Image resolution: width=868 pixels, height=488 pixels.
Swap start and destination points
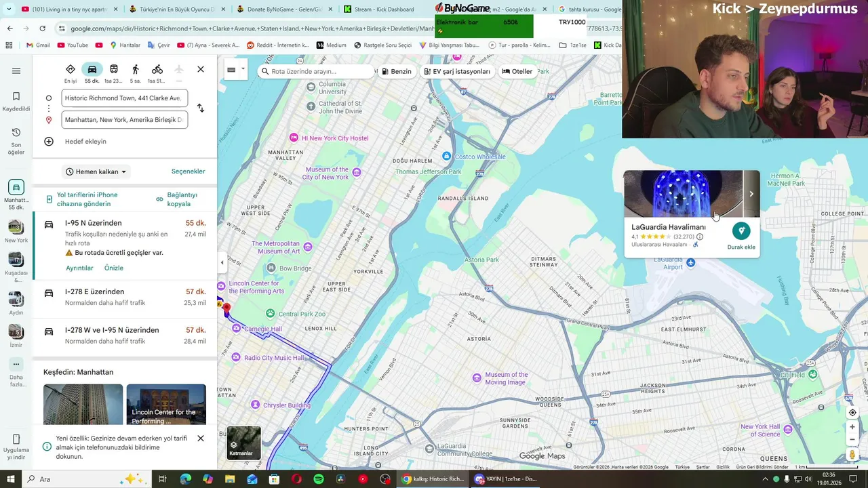point(201,108)
